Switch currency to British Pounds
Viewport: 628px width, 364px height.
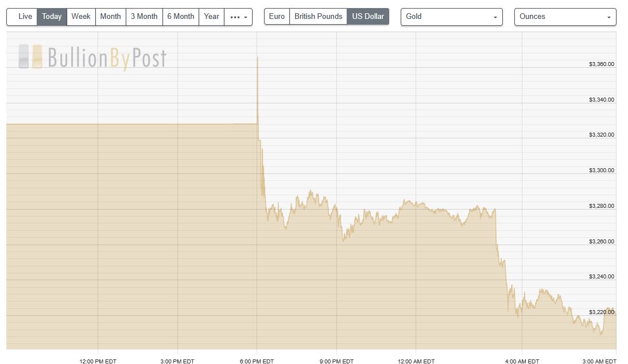319,17
